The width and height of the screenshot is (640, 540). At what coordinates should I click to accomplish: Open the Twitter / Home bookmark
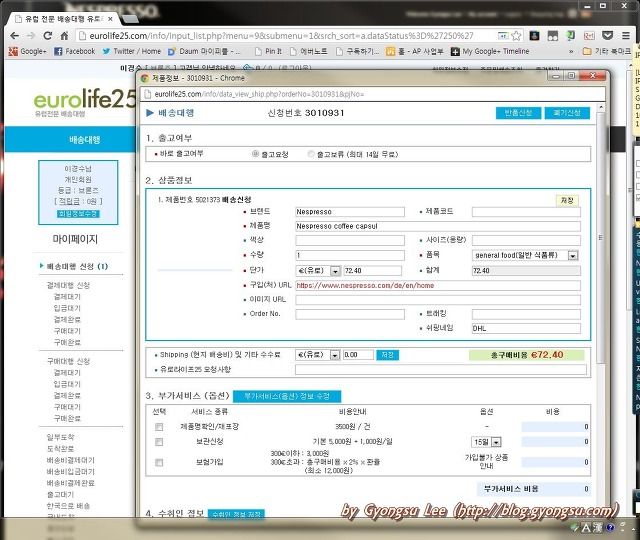point(131,51)
